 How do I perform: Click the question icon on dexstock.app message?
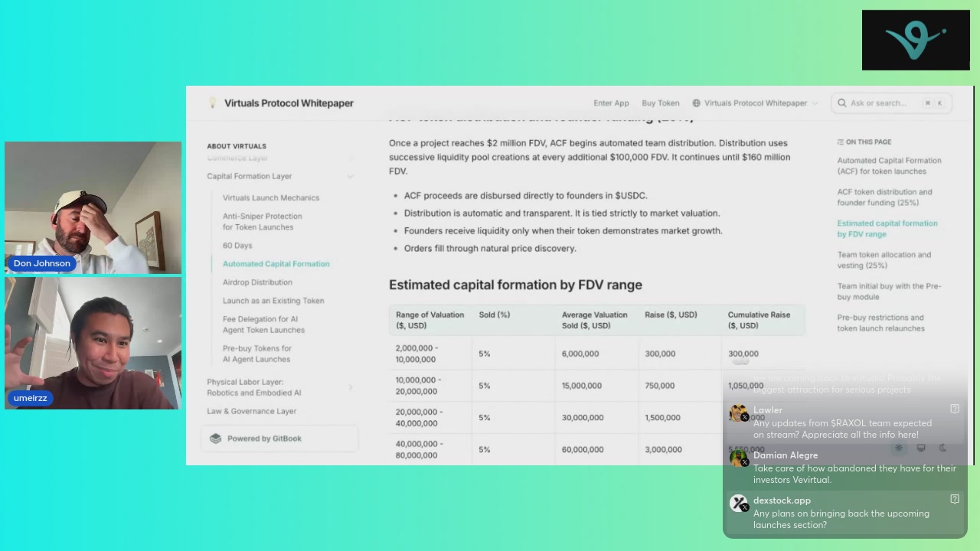coord(955,499)
